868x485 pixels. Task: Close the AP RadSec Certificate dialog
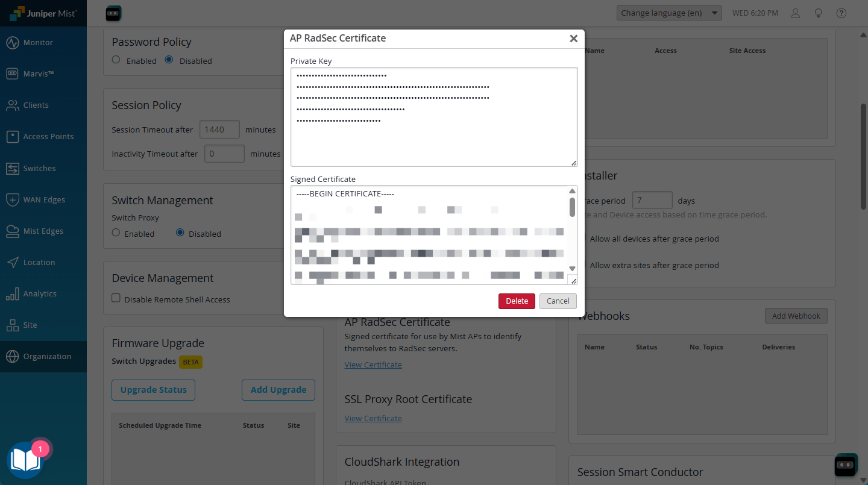(x=573, y=39)
